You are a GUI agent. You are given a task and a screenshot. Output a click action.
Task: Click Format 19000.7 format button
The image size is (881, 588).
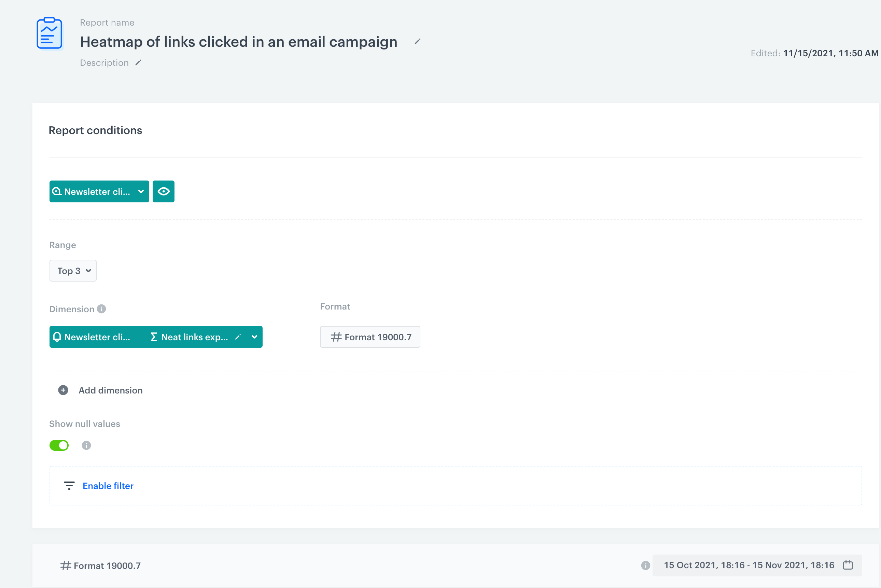370,337
